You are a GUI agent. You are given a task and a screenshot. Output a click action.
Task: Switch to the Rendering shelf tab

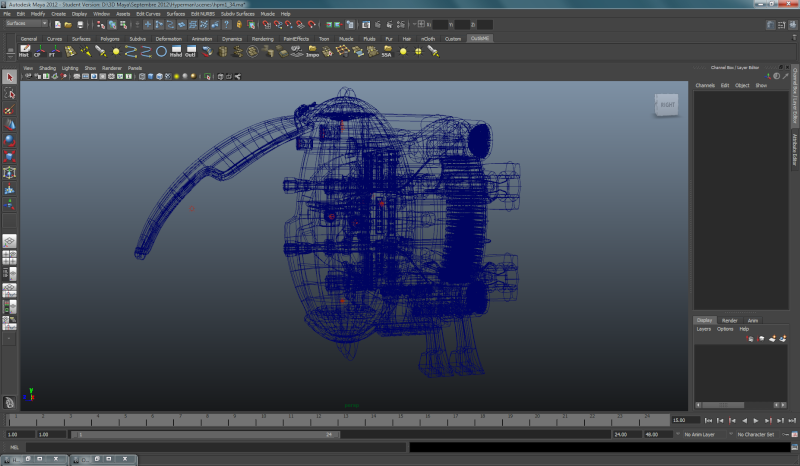coord(262,39)
